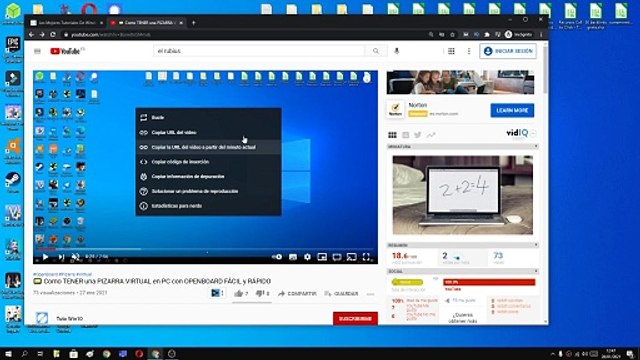Open a new browser tab
The image size is (640, 360).
(x=193, y=22)
